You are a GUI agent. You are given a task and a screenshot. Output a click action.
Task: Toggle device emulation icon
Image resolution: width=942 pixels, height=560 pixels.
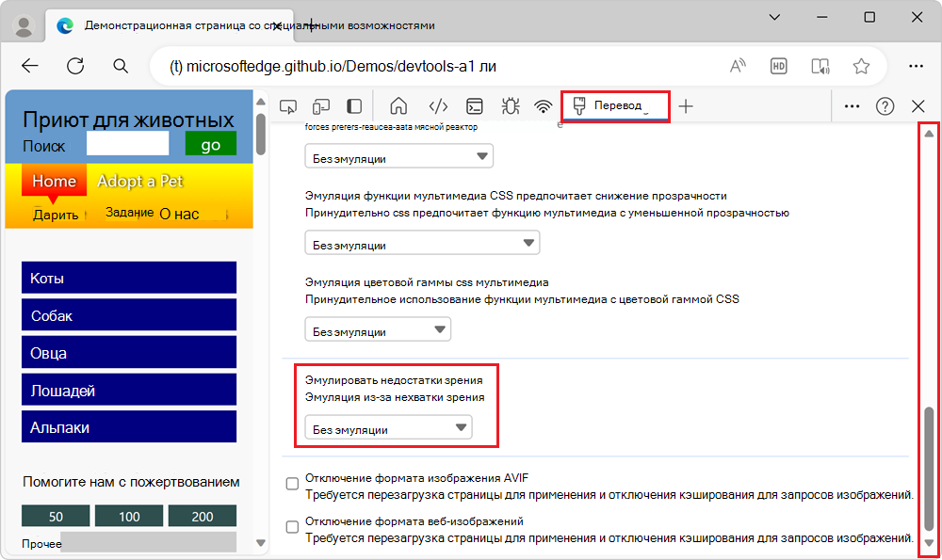point(321,107)
